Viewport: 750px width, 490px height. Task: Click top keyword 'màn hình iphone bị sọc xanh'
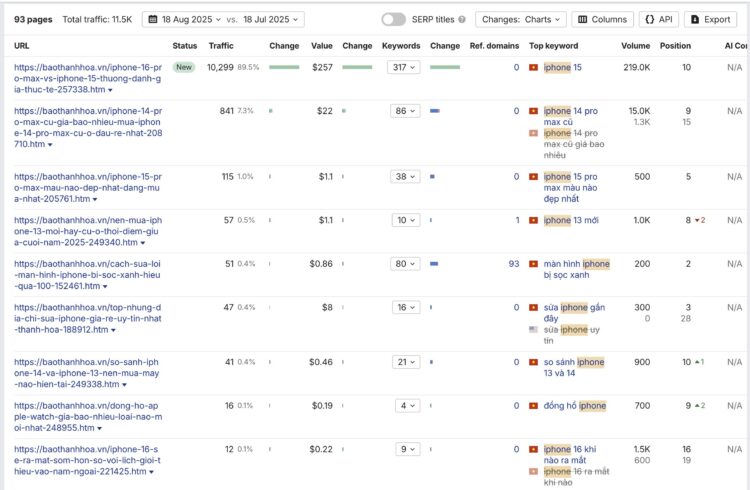576,269
